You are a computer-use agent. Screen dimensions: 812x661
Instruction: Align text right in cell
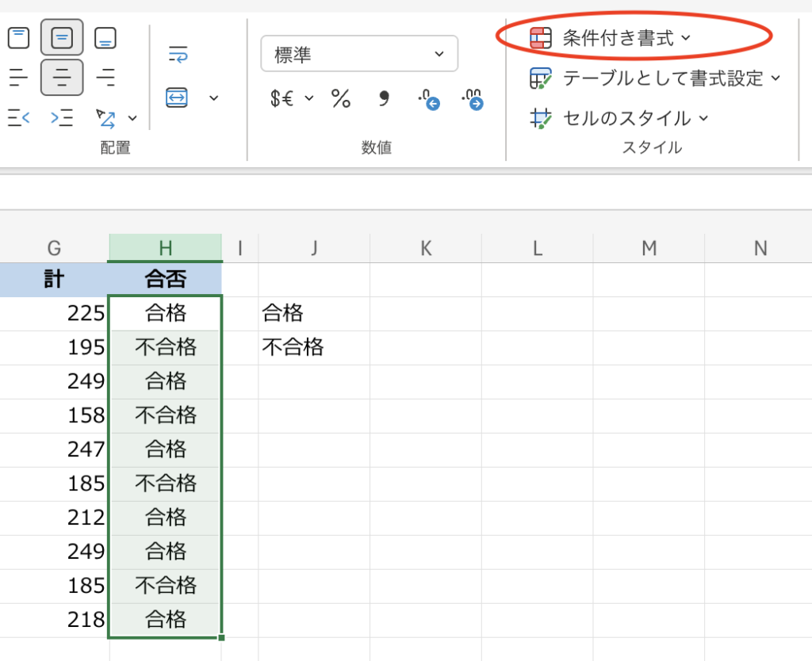coord(105,78)
